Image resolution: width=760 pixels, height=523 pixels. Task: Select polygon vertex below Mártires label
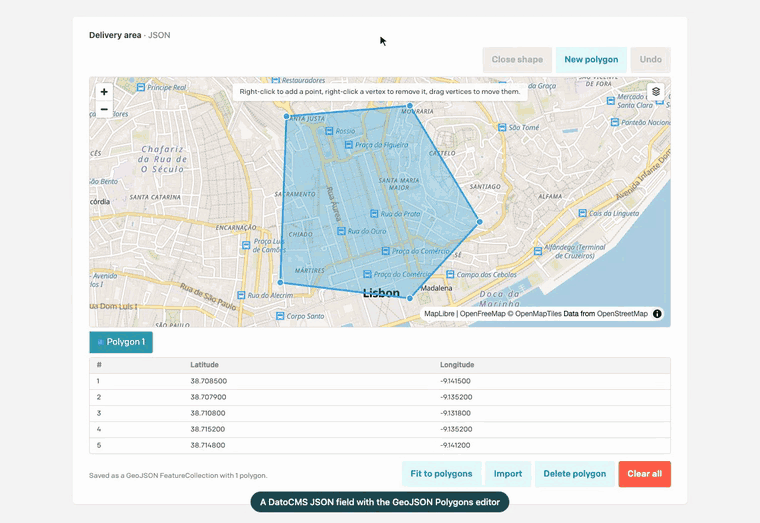[280, 282]
